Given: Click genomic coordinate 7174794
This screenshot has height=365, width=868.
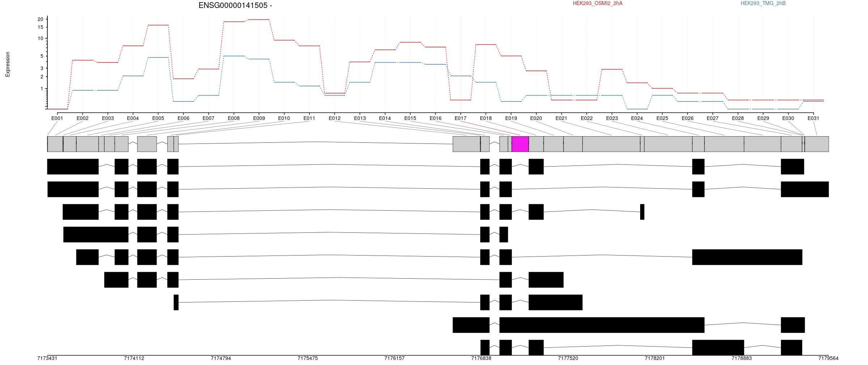Looking at the screenshot, I should tap(221, 358).
